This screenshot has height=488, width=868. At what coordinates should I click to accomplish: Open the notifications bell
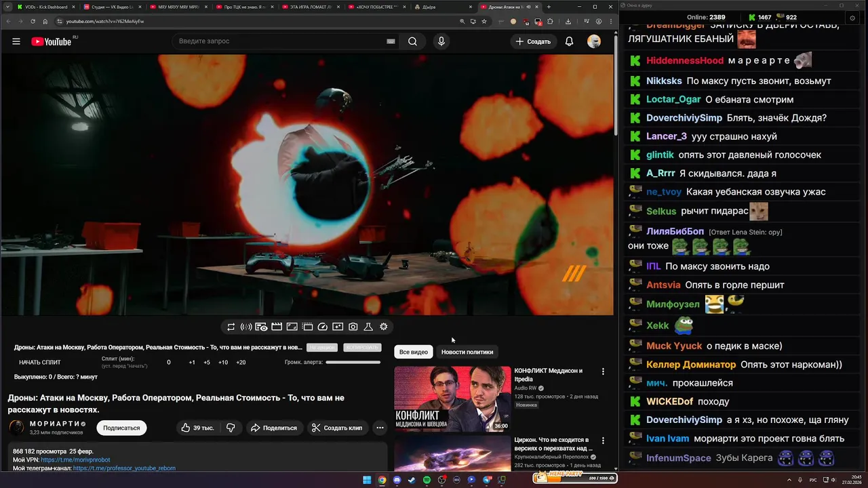point(570,41)
